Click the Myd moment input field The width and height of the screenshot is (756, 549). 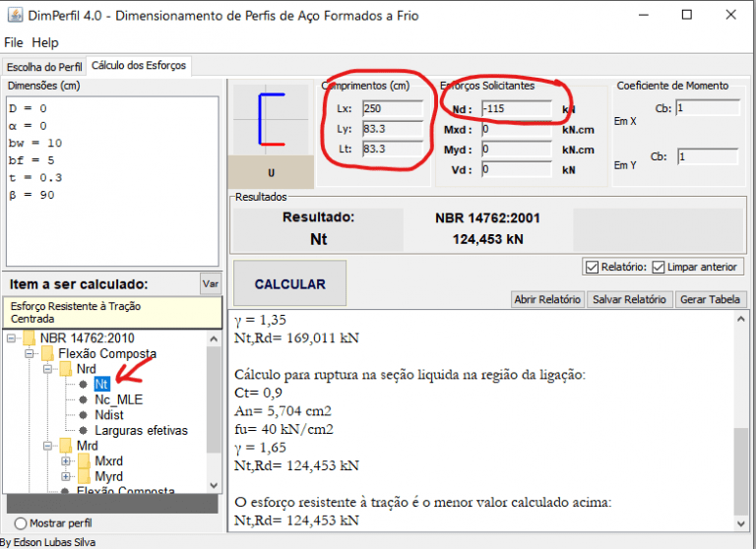517,150
